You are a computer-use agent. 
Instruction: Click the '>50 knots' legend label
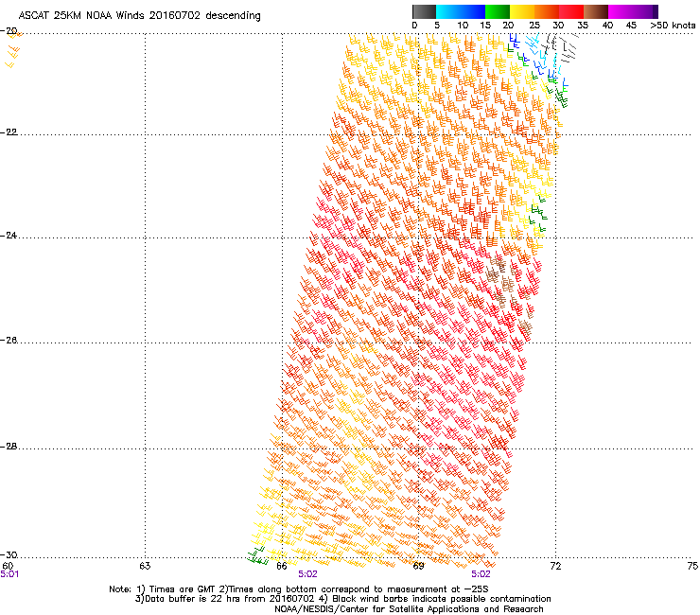coord(673,26)
